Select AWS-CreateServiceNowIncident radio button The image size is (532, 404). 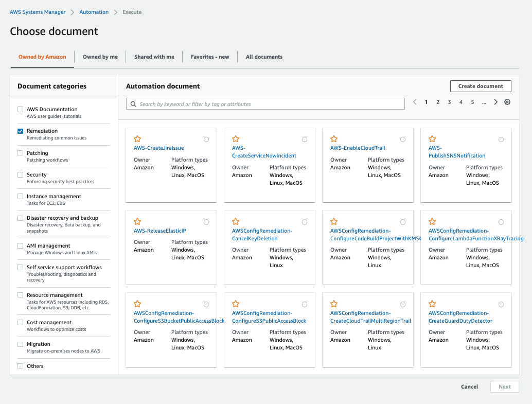(x=305, y=139)
